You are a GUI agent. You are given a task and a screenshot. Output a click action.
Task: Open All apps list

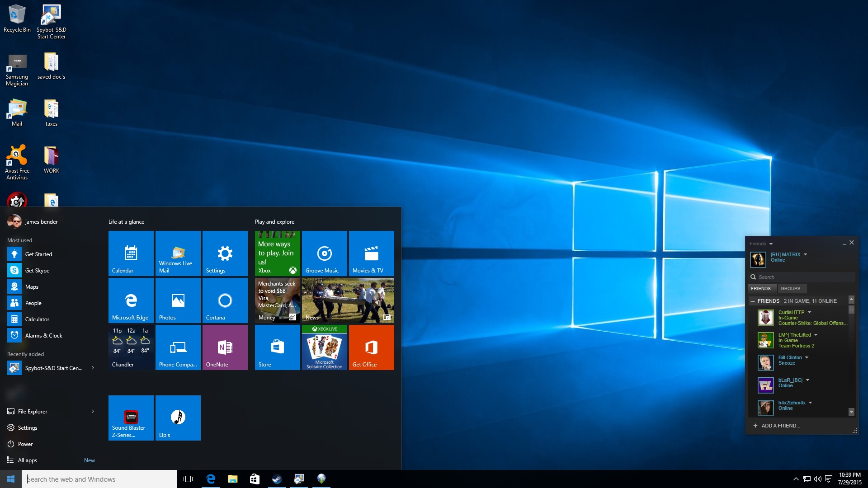(x=27, y=460)
